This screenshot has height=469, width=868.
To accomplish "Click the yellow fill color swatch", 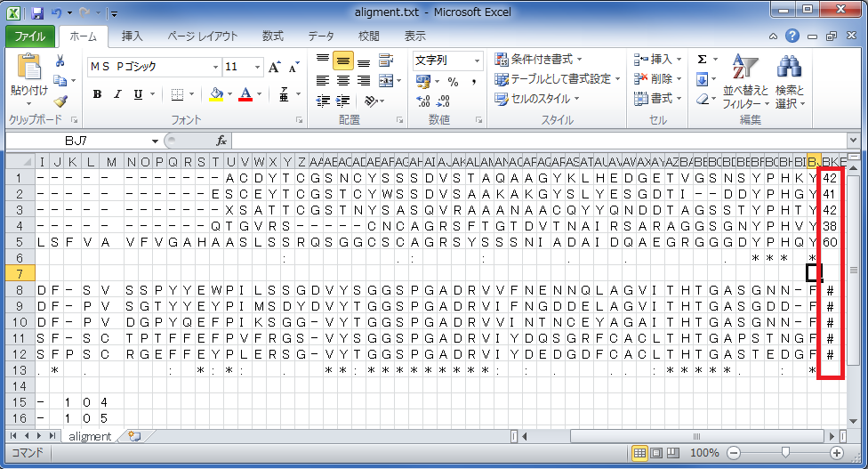I will [x=217, y=95].
